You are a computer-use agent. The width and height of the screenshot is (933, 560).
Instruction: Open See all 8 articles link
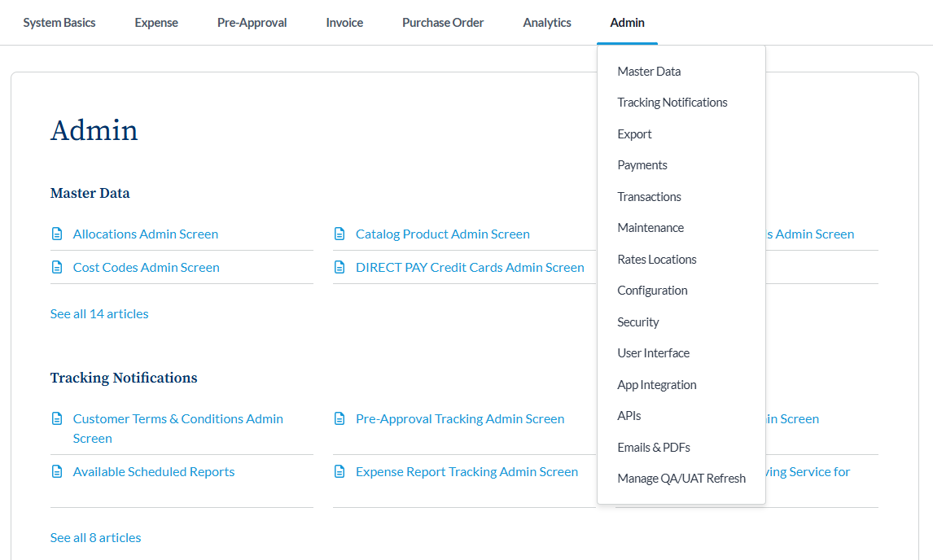tap(95, 538)
